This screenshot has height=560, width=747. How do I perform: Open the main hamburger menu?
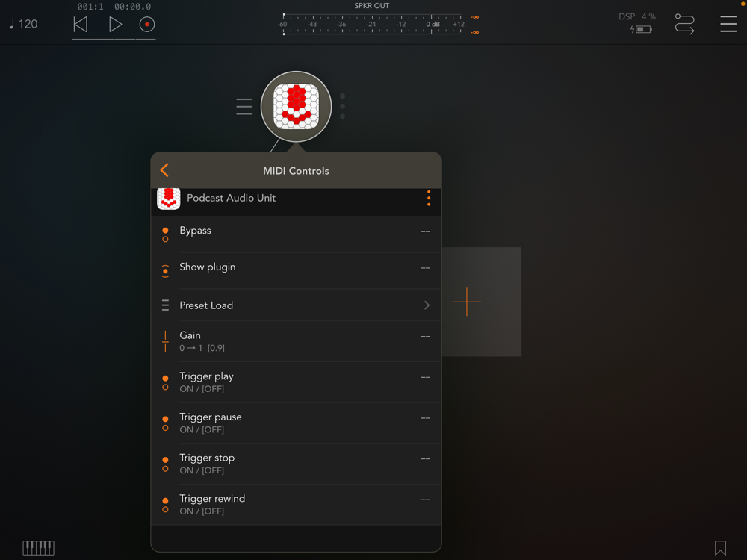click(728, 24)
